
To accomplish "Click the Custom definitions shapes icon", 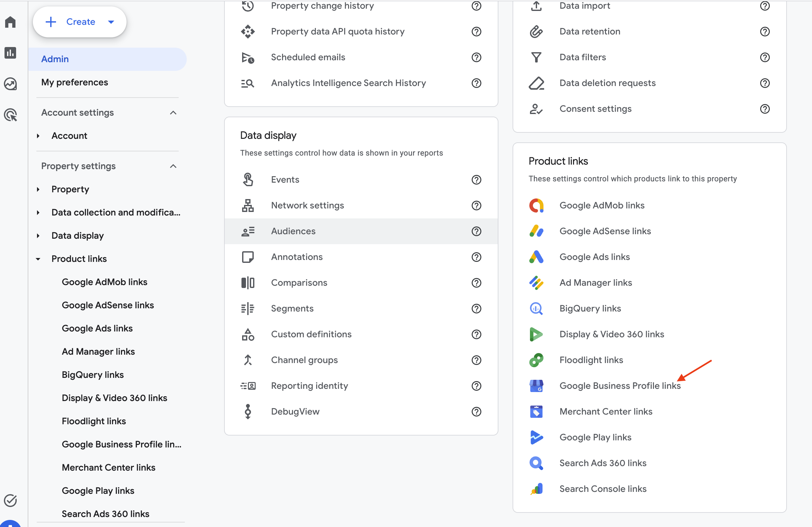I will (x=248, y=334).
